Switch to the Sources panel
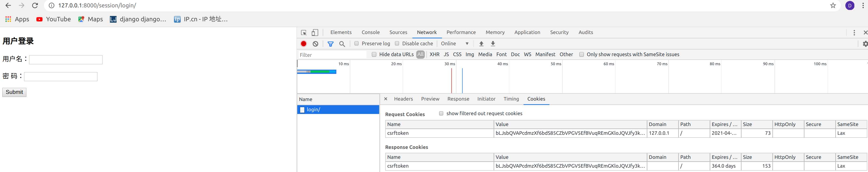 (x=398, y=32)
